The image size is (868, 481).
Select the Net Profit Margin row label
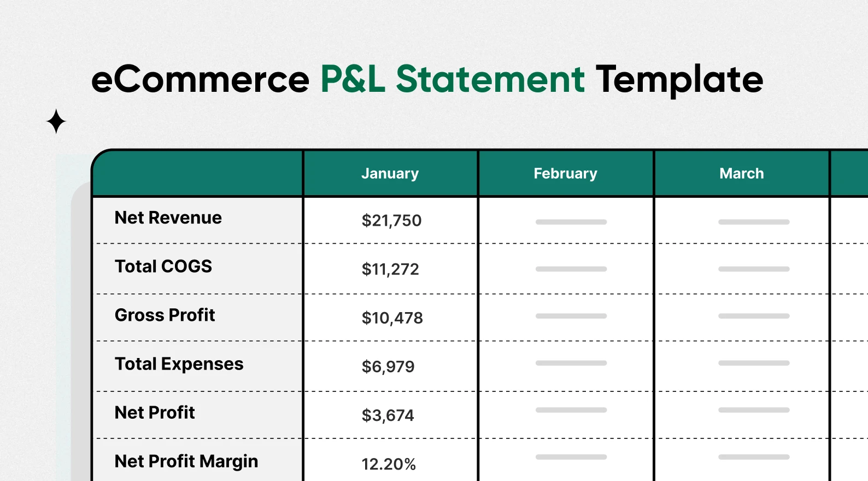186,461
